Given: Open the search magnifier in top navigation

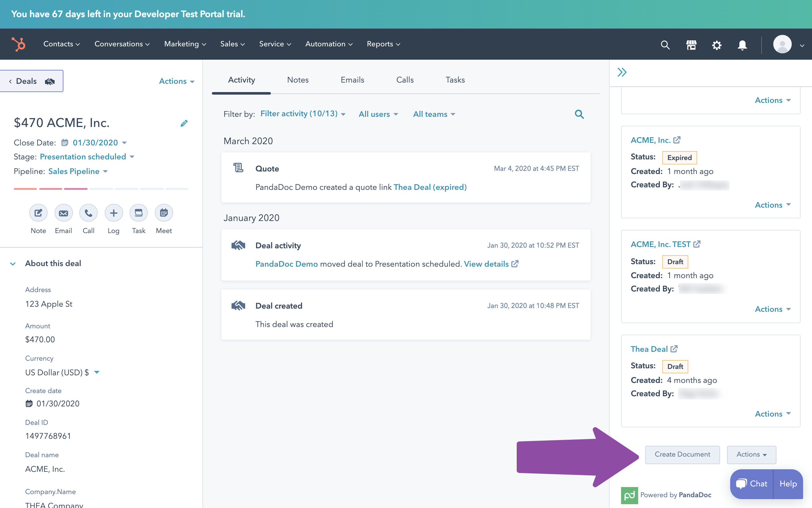Looking at the screenshot, I should (665, 45).
